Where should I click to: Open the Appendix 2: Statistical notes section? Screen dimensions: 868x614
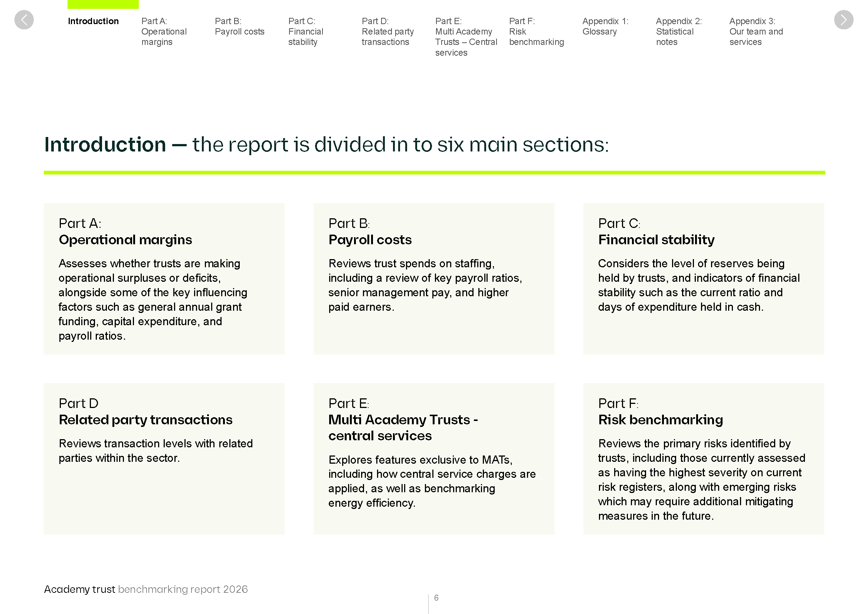pyautogui.click(x=679, y=32)
